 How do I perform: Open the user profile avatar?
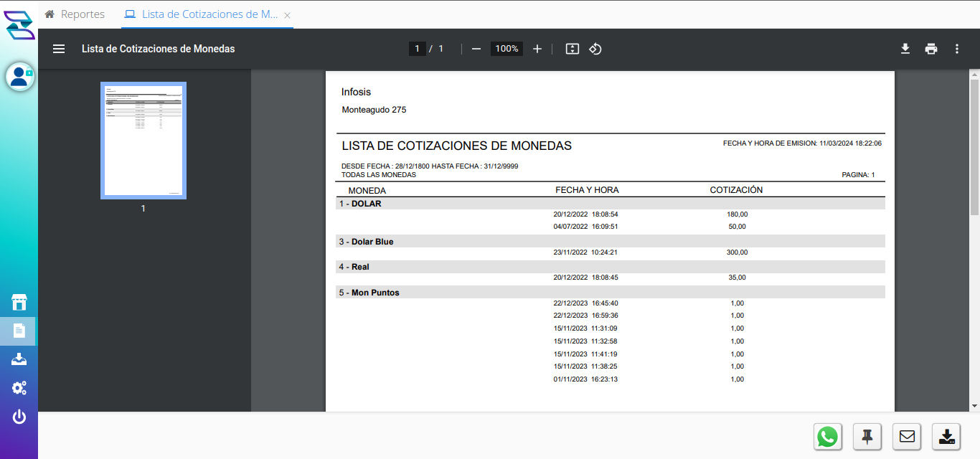pyautogui.click(x=20, y=77)
